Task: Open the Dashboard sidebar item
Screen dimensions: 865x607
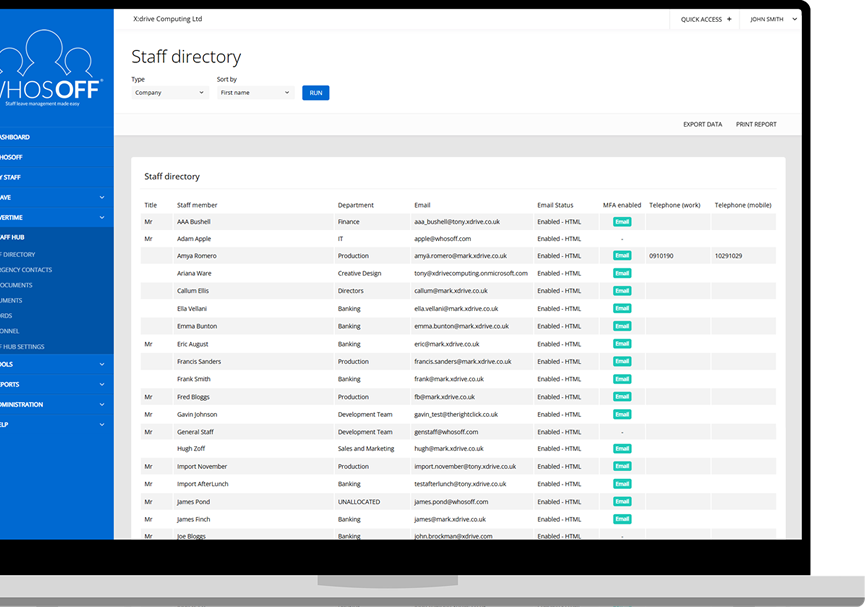Action: [x=57, y=137]
